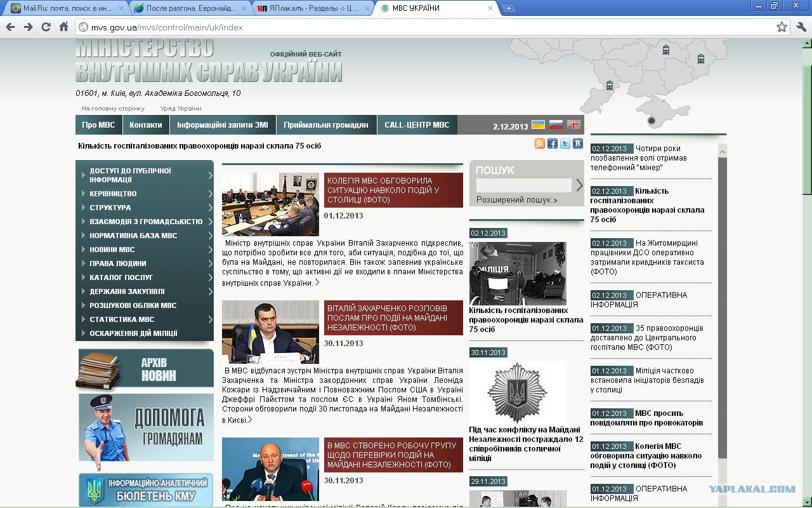Open the Захарченко ambassadors meeting photo
812x508 pixels.
click(x=270, y=331)
